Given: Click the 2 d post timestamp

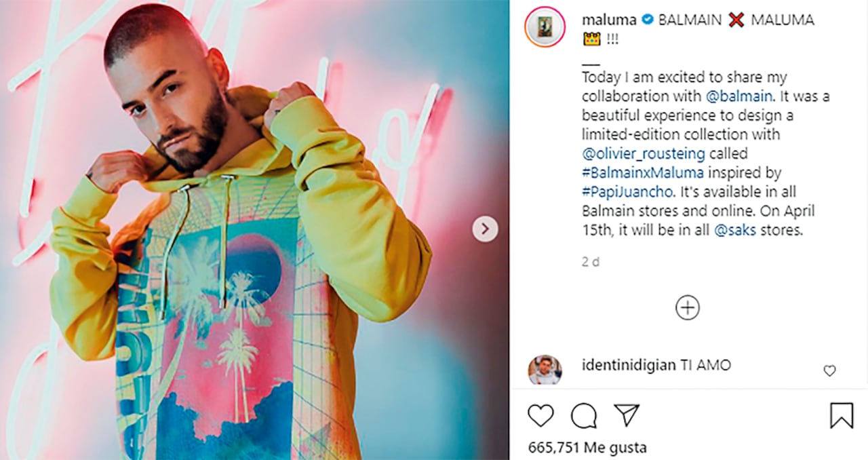Looking at the screenshot, I should [590, 262].
